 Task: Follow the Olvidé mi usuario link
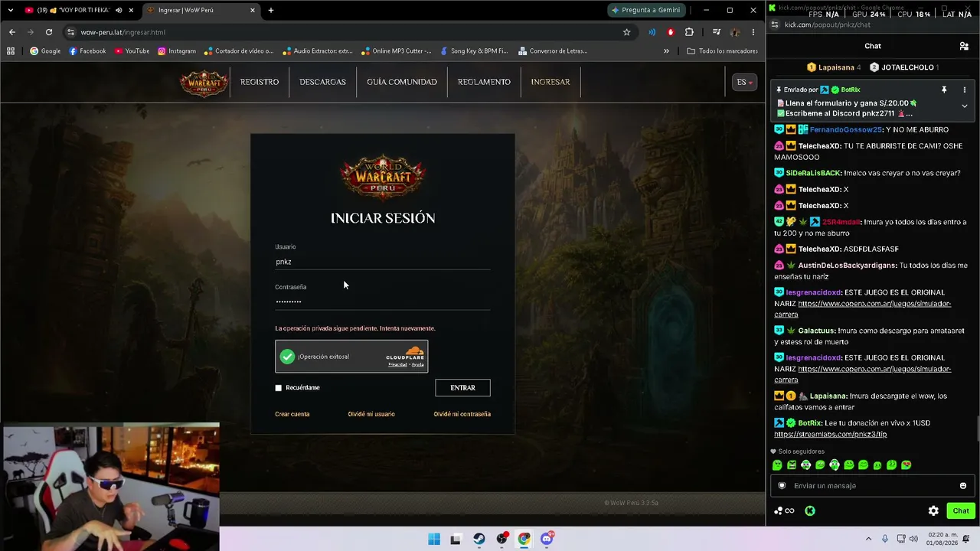pos(371,414)
